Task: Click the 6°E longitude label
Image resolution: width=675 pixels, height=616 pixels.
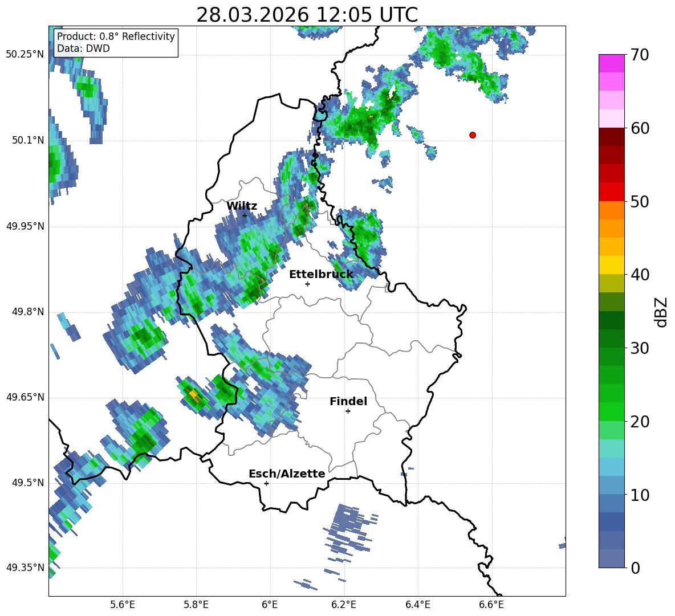Action: click(x=270, y=605)
